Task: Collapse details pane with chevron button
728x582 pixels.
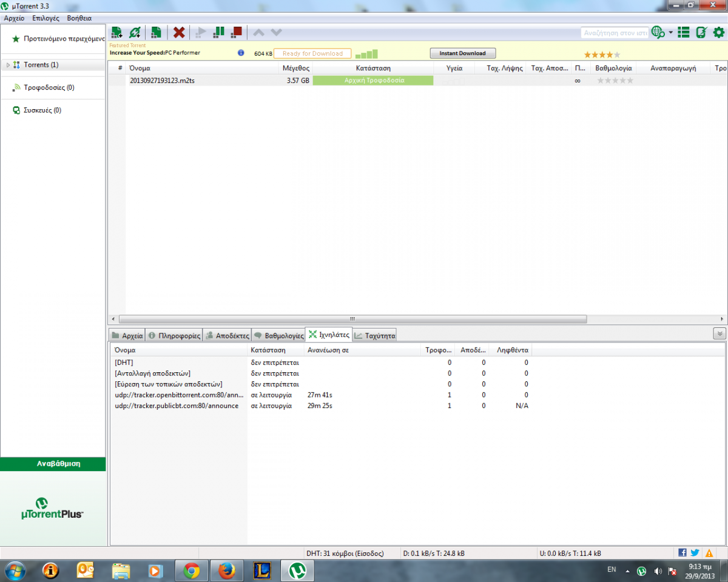Action: coord(720,333)
